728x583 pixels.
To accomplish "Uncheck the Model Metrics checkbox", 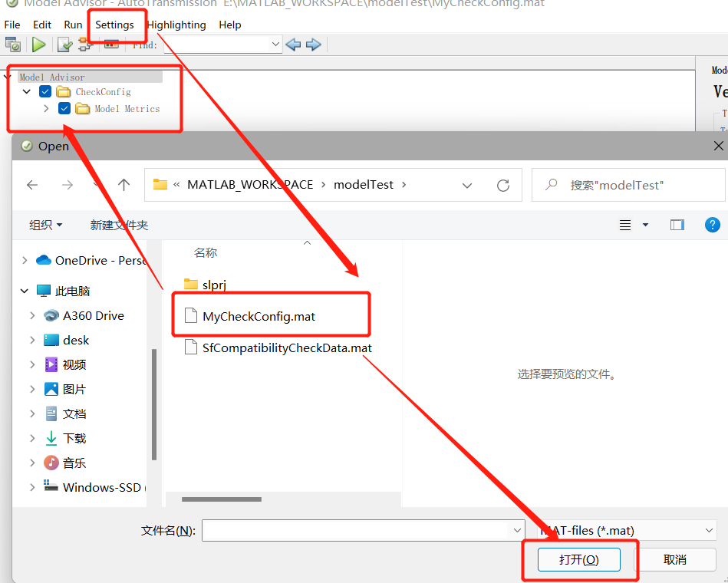I will pos(64,109).
